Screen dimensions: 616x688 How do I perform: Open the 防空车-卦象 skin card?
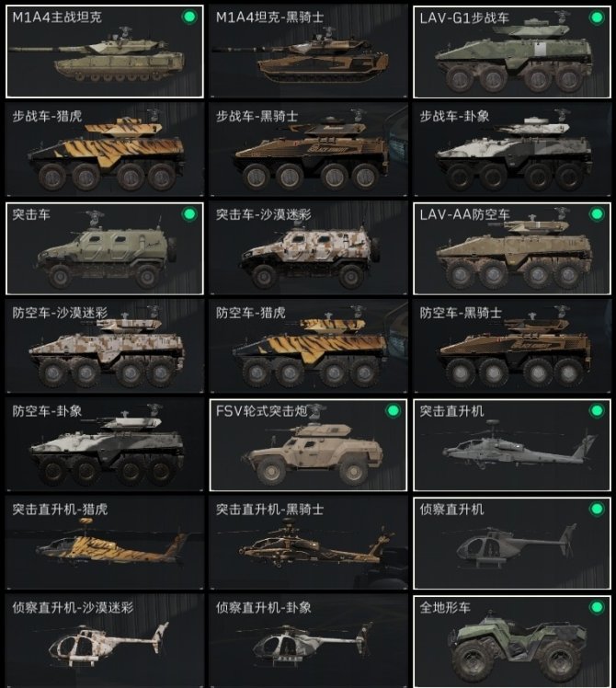coord(105,445)
